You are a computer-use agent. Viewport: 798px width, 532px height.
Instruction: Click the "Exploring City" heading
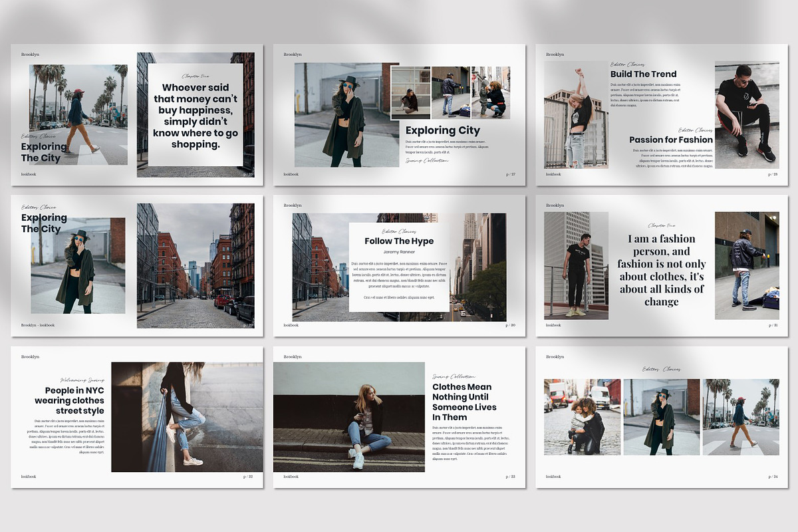[442, 131]
